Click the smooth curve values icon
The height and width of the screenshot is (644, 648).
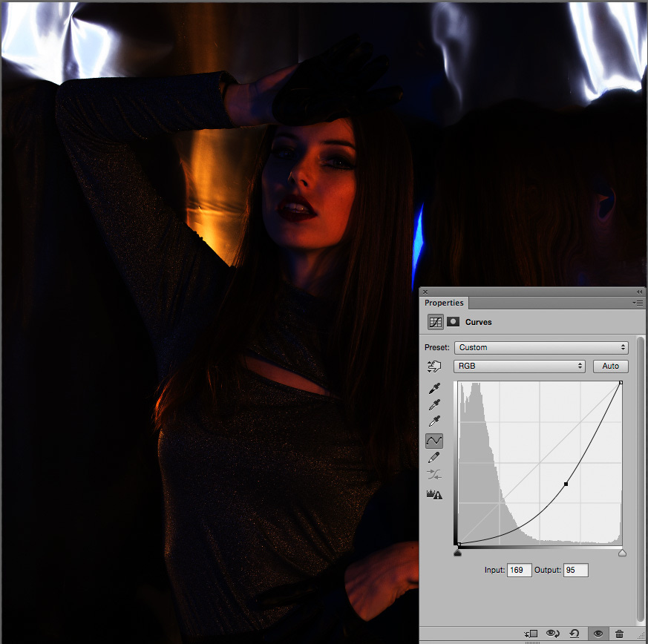(434, 475)
